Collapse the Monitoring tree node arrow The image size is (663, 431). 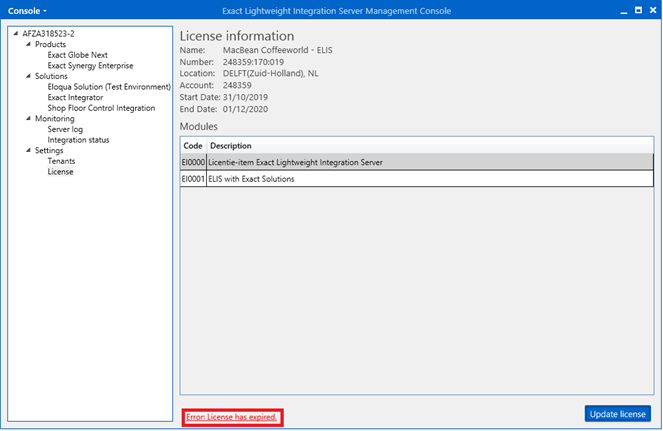(28, 118)
